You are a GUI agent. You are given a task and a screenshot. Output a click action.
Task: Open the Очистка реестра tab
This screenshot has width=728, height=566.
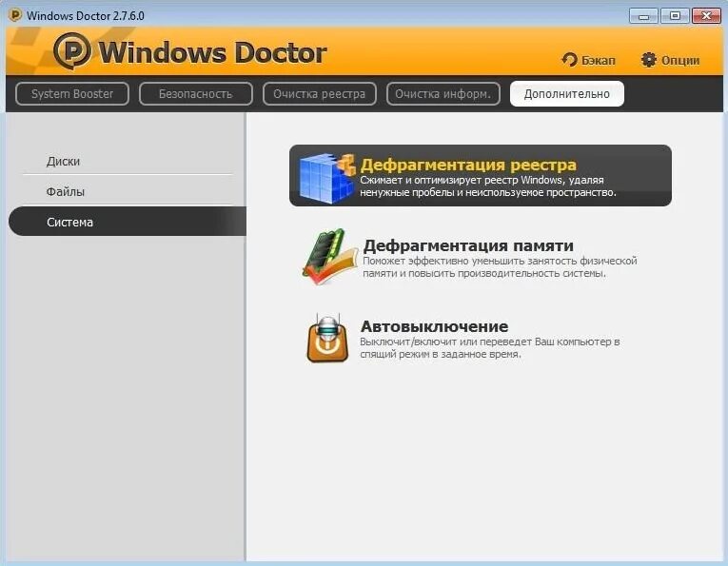point(320,94)
